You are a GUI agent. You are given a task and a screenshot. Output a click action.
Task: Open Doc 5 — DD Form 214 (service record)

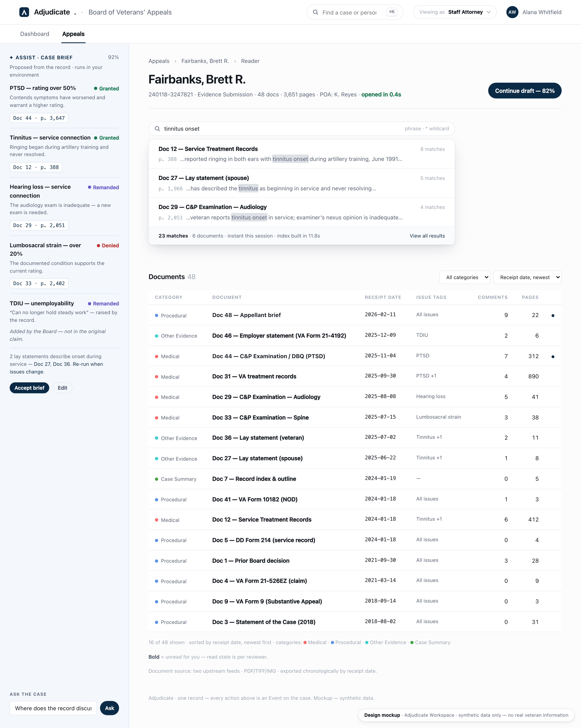[x=263, y=540]
